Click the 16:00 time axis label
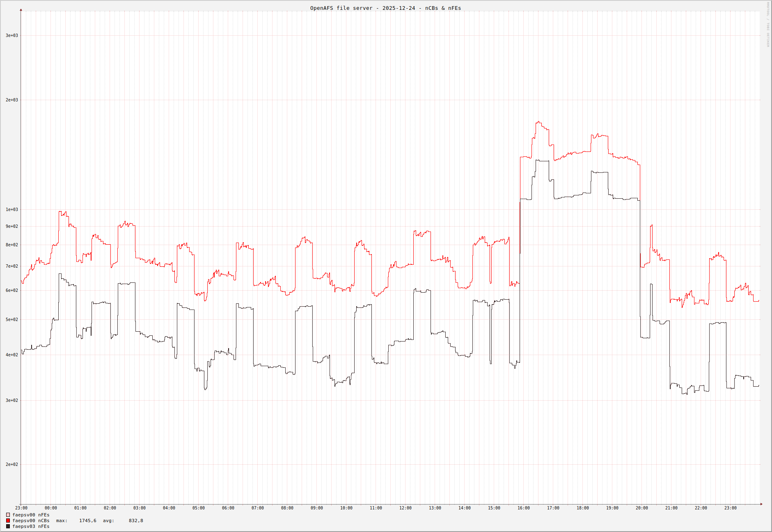The width and height of the screenshot is (772, 532). click(x=523, y=508)
